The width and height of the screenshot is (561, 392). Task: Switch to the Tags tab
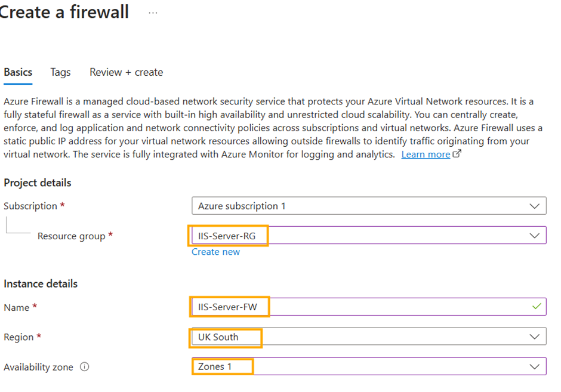[x=60, y=72]
